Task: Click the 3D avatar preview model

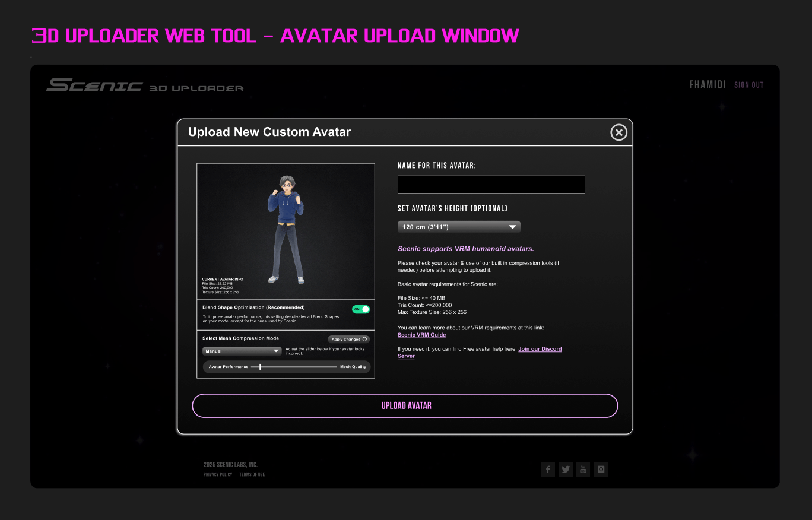Action: pos(286,229)
